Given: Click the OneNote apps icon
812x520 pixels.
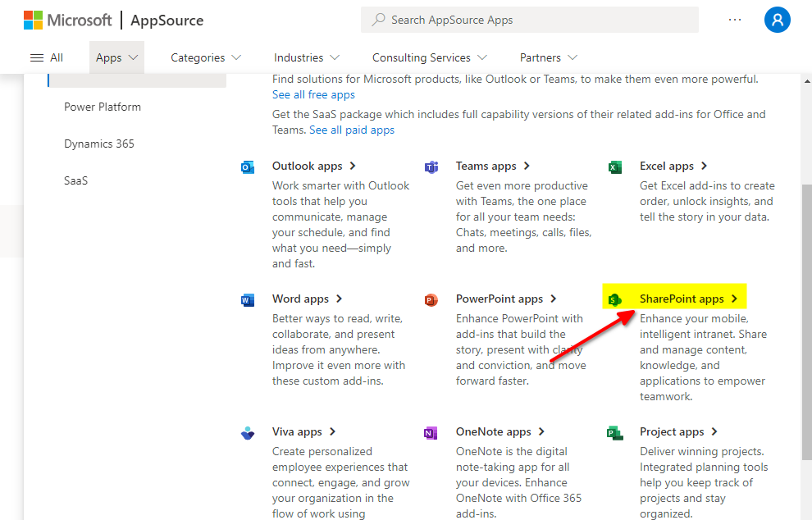Looking at the screenshot, I should [431, 433].
